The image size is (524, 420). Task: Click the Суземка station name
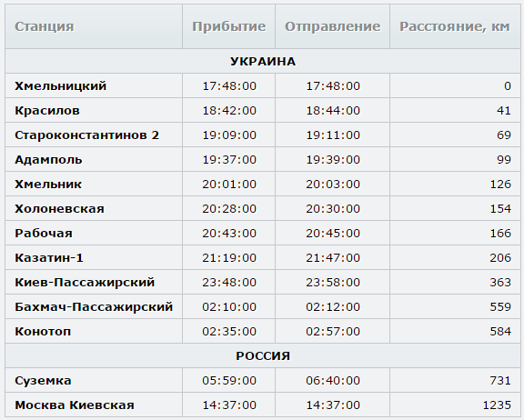tap(43, 381)
